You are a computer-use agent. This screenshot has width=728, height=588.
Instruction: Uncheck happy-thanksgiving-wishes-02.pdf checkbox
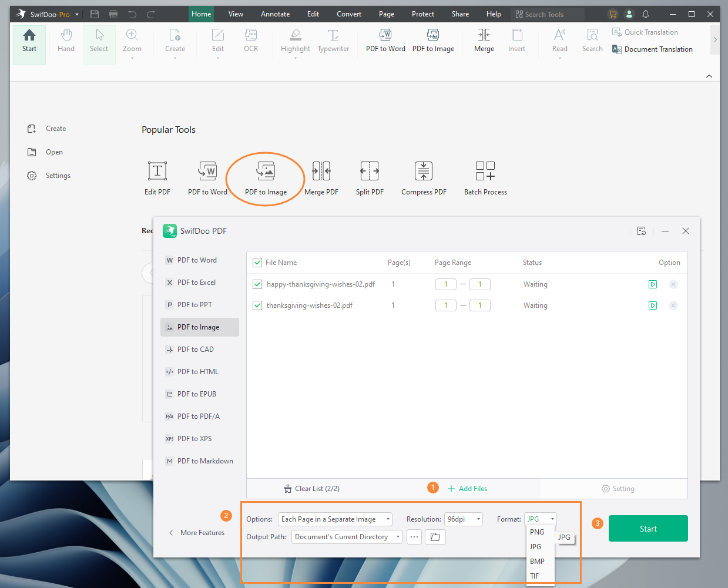[x=257, y=284]
